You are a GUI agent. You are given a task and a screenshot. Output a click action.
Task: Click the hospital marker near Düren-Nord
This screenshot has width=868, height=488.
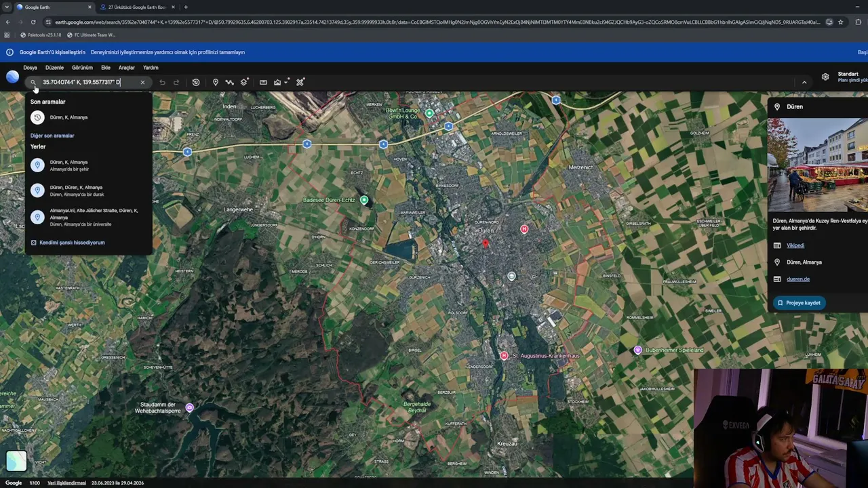pyautogui.click(x=524, y=229)
